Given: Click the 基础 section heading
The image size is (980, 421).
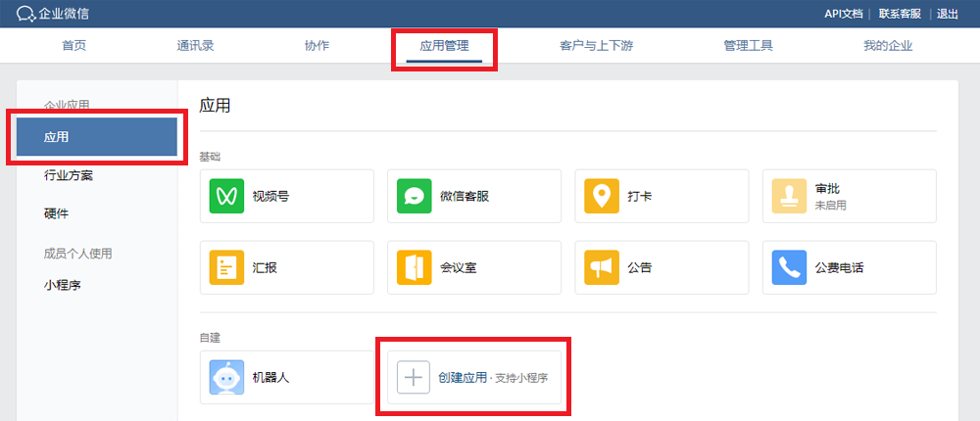Looking at the screenshot, I should (x=210, y=156).
